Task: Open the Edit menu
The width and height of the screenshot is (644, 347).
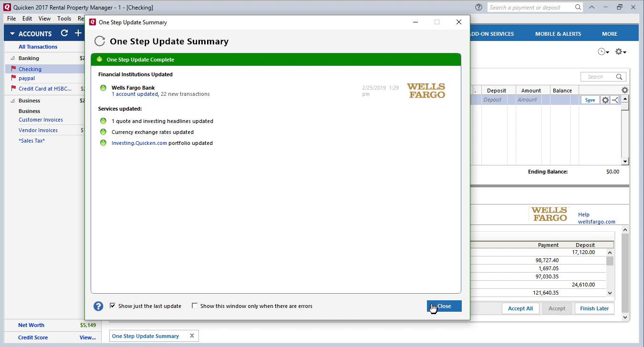Action: [27, 19]
